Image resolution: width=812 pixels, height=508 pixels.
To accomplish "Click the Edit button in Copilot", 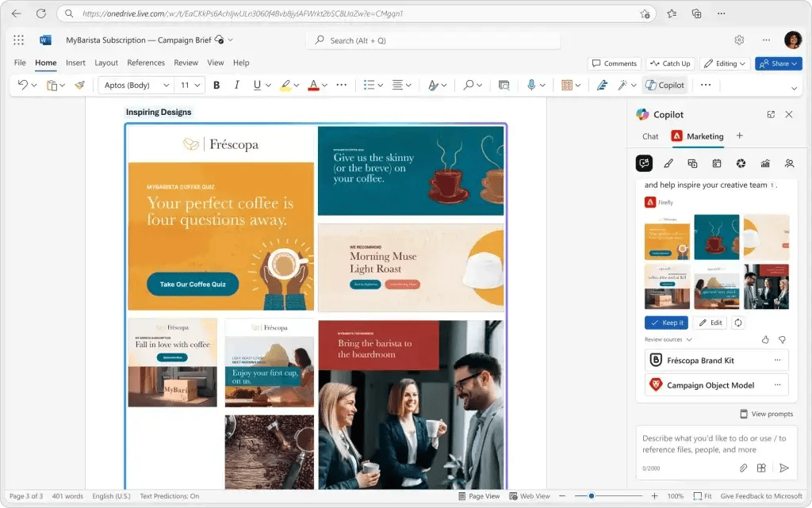I will tap(710, 323).
